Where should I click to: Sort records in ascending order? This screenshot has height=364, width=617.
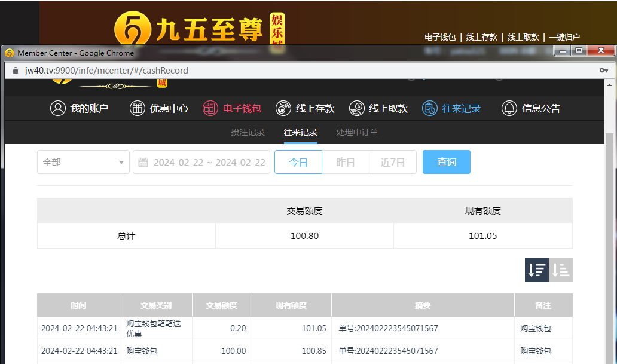tap(561, 270)
